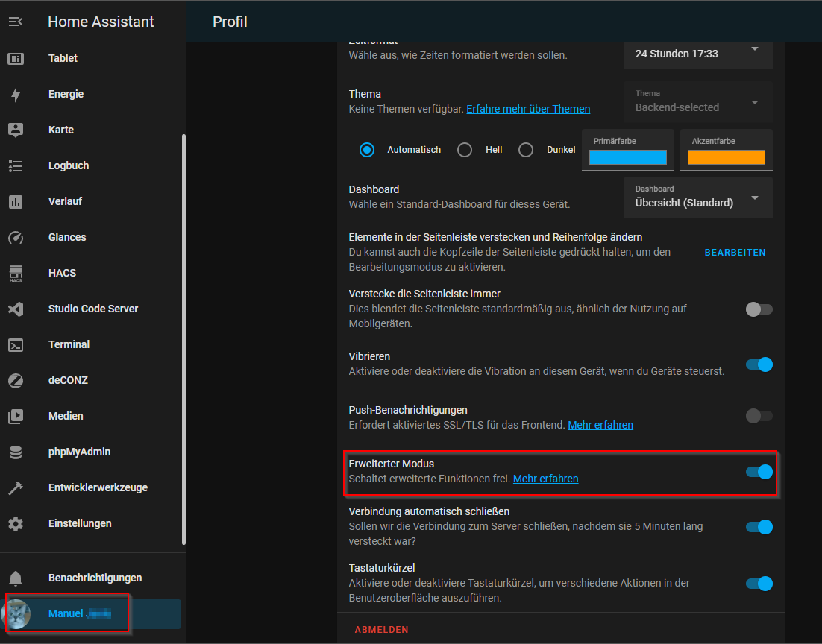The height and width of the screenshot is (644, 822).
Task: Click the Verlauf chart icon
Action: 16,201
